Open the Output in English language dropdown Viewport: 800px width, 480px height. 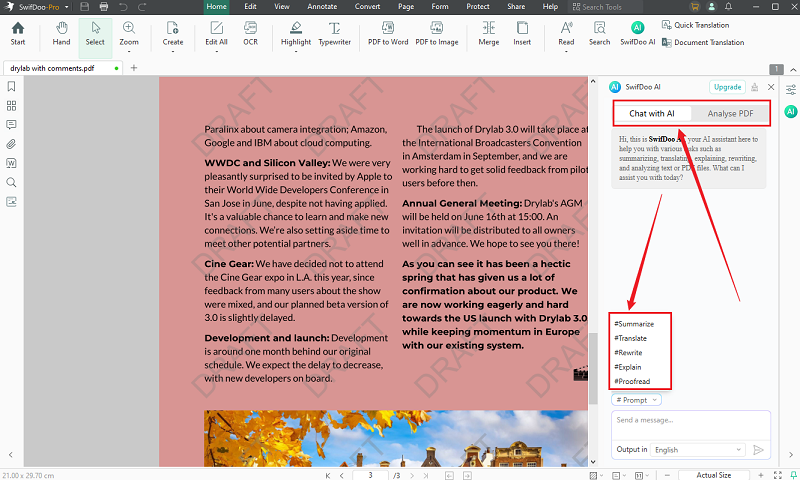(698, 450)
